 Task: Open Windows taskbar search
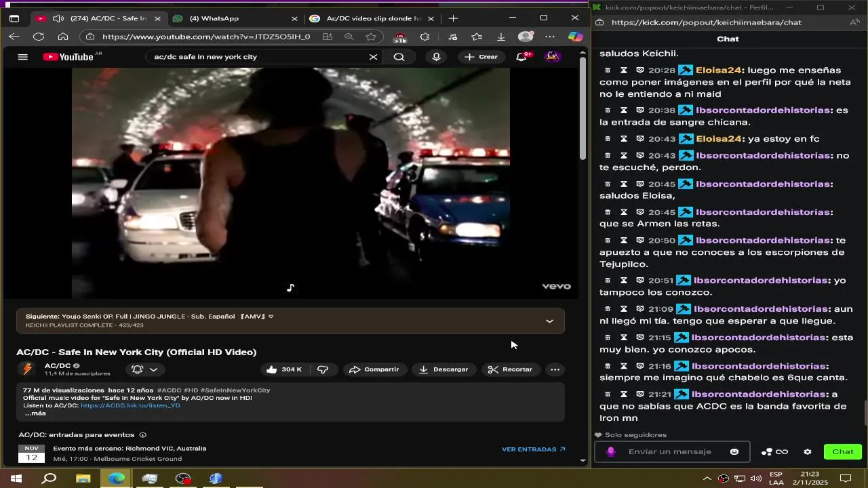(x=50, y=479)
